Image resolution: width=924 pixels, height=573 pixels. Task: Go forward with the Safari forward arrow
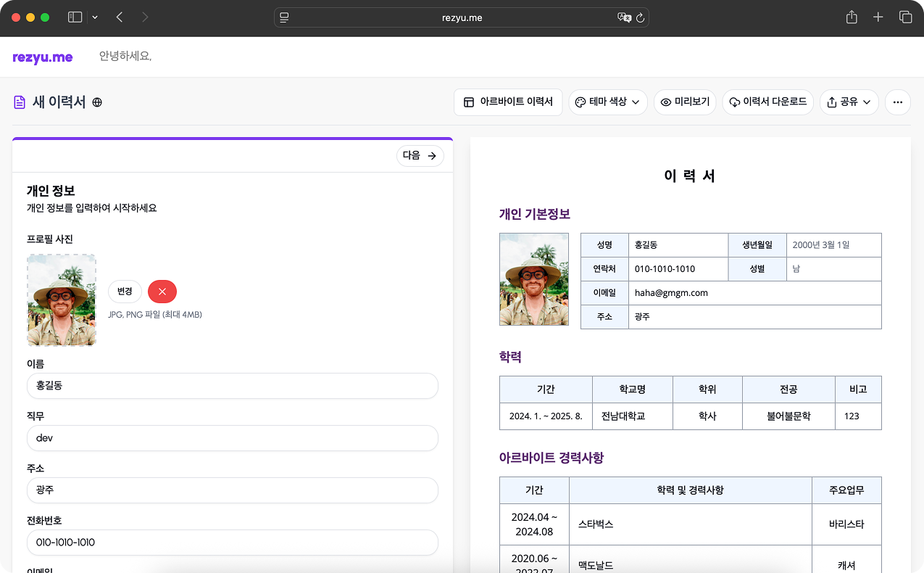[x=145, y=17]
